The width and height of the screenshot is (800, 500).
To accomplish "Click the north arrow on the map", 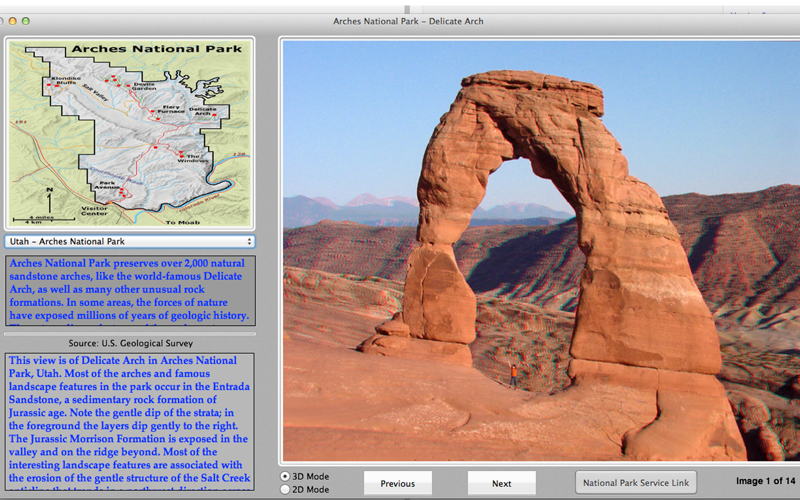I will coord(49,201).
